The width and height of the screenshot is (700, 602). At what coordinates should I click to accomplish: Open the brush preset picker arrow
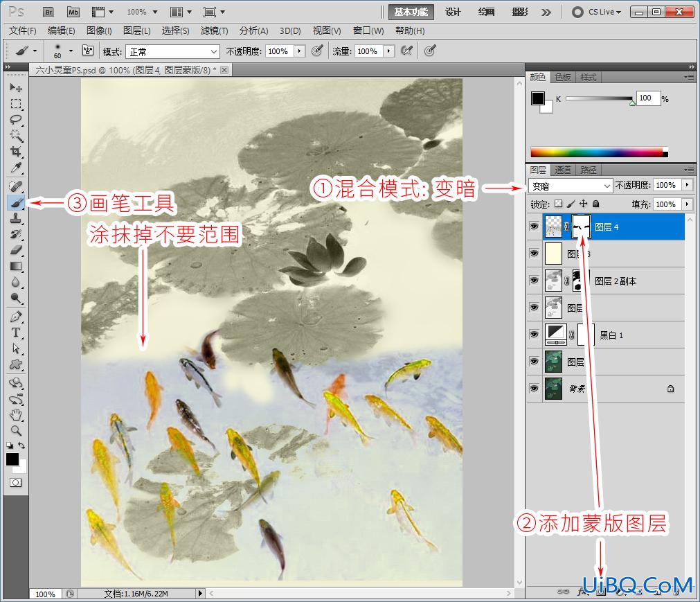tap(71, 51)
